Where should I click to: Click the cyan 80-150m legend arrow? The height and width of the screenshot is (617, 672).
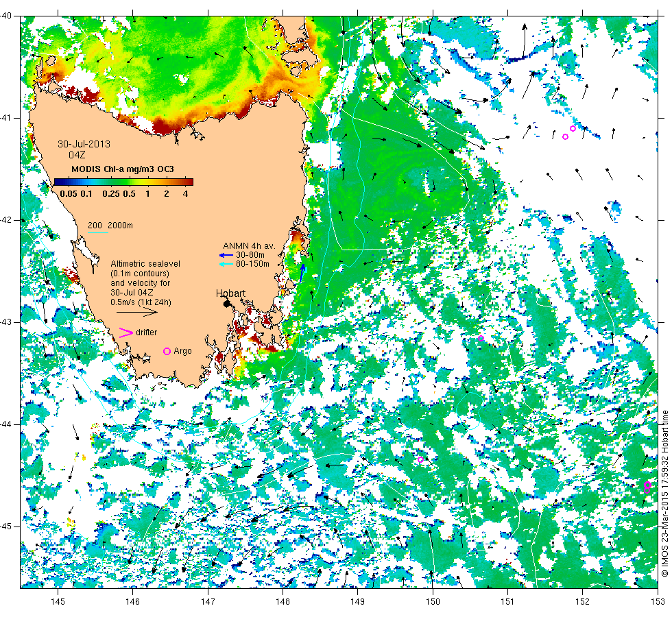tap(226, 265)
